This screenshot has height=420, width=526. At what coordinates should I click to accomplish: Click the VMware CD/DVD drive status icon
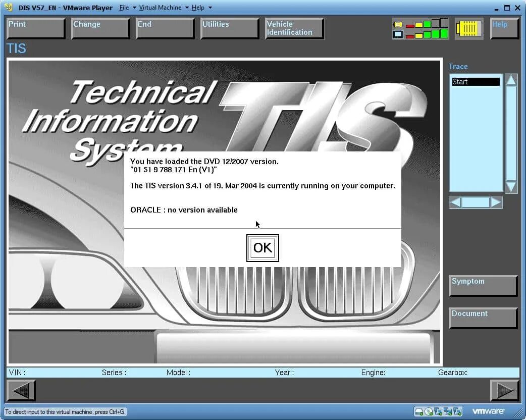pyautogui.click(x=429, y=411)
